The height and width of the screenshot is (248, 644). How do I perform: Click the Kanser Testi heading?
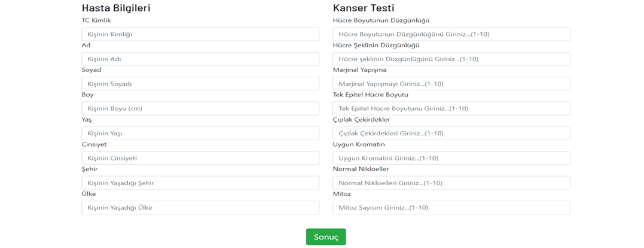(363, 8)
